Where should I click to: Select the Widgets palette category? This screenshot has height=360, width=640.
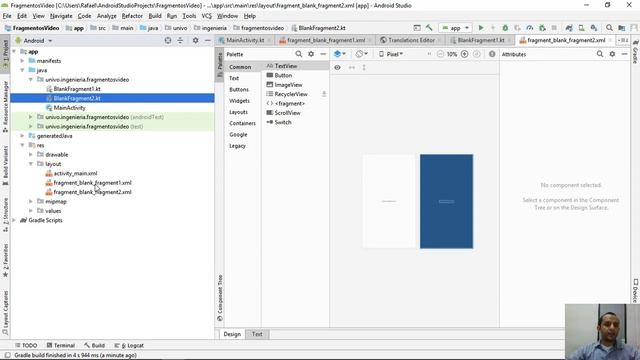pos(239,100)
